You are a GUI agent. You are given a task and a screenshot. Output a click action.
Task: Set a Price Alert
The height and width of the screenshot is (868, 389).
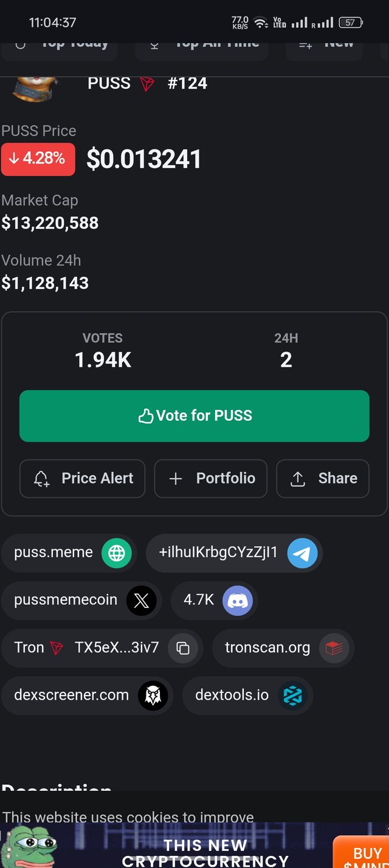tap(83, 479)
